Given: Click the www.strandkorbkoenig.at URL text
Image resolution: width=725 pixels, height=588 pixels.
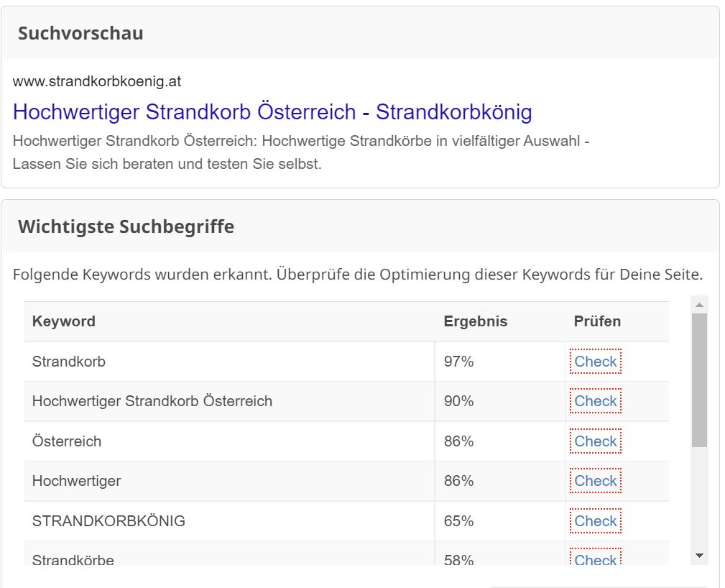Looking at the screenshot, I should coord(96,81).
